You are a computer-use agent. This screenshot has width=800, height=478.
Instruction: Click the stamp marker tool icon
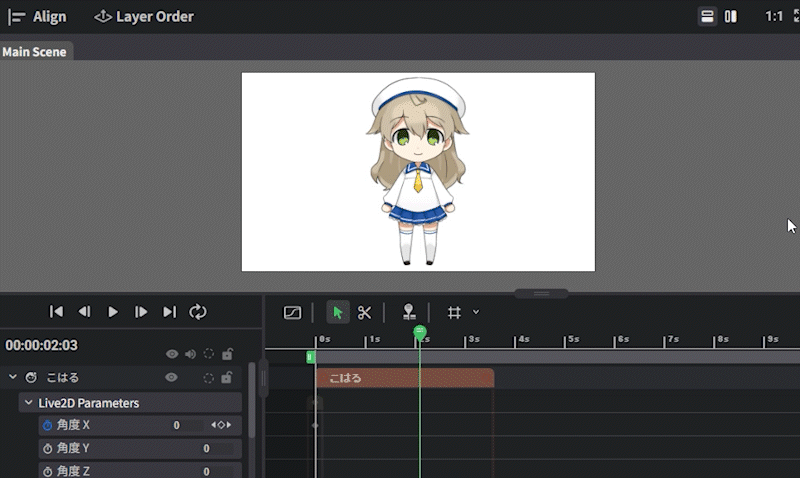409,312
